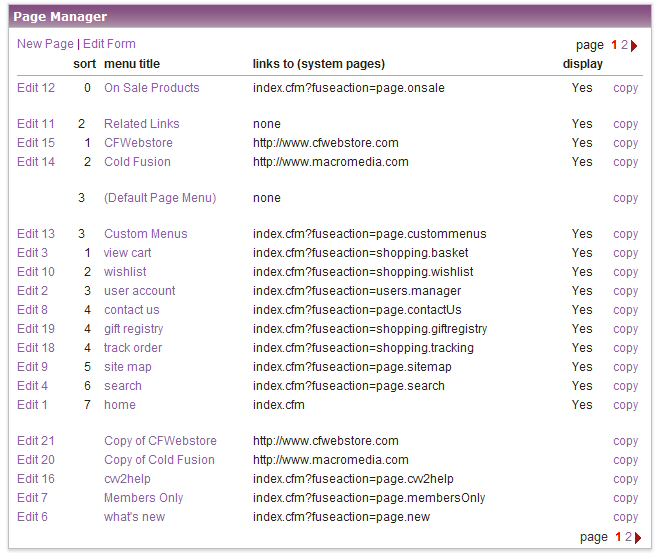Click Edit 1 for home
Viewport: 661px width, 559px height.
[32, 405]
